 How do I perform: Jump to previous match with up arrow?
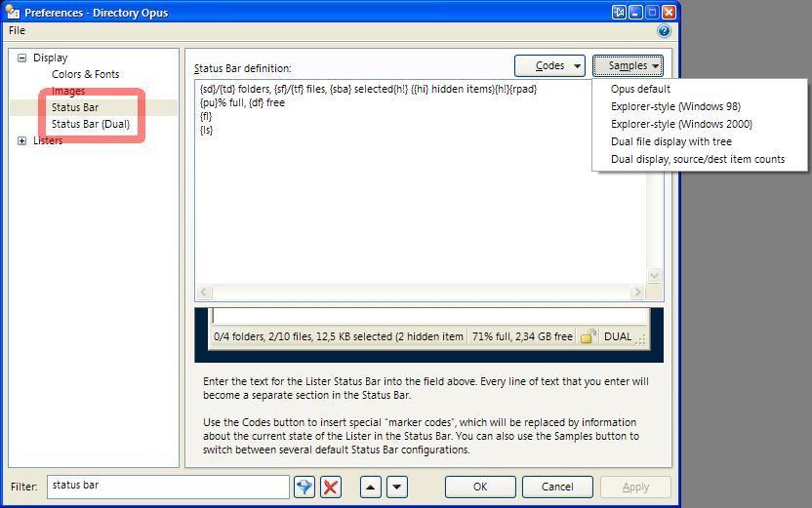370,487
